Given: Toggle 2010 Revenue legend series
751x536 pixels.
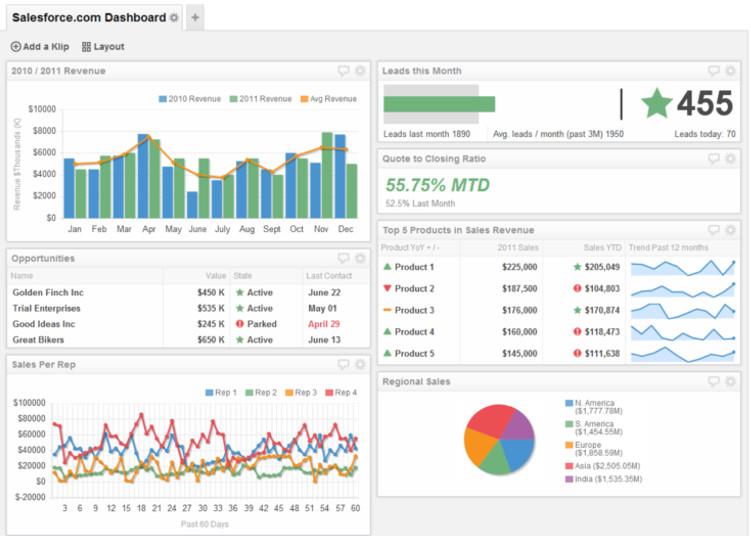Looking at the screenshot, I should coord(190,99).
